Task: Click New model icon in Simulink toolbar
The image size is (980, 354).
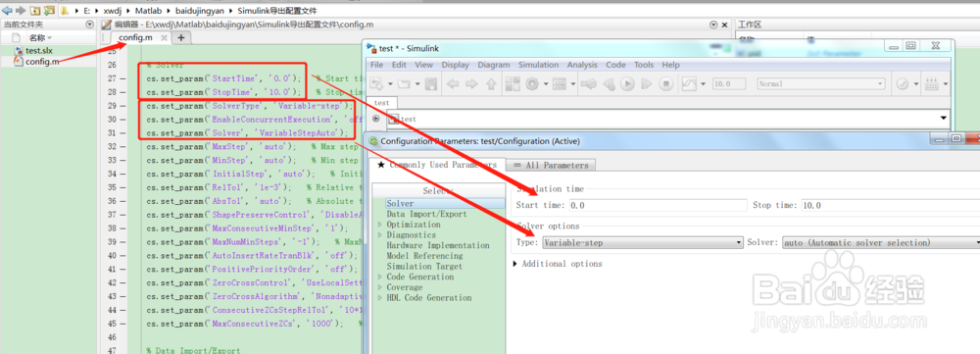Action: click(377, 83)
